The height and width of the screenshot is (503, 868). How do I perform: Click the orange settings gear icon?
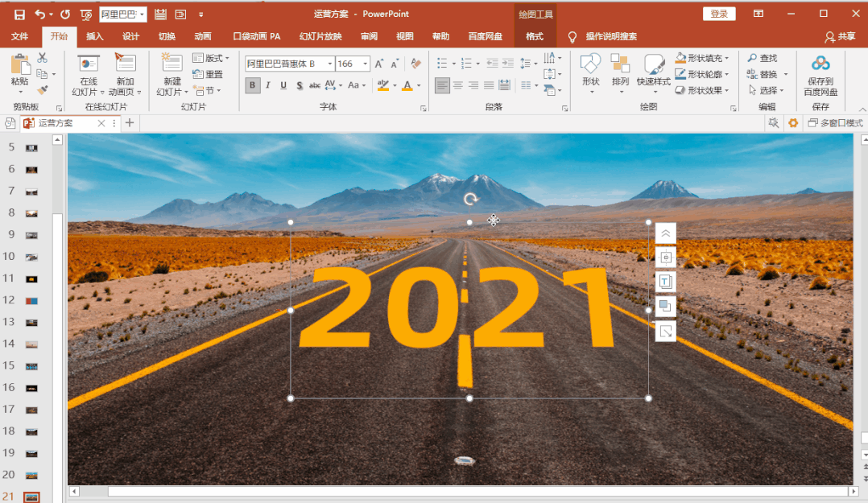(x=793, y=123)
